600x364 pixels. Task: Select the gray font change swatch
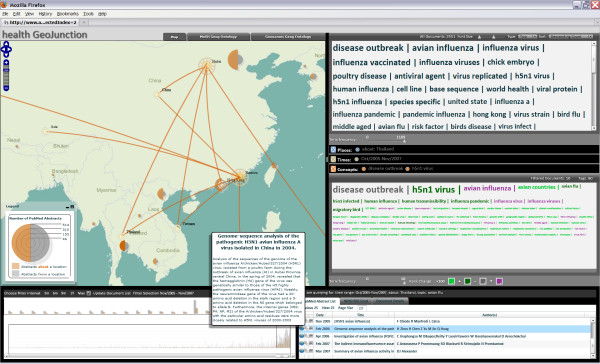[x=483, y=281]
